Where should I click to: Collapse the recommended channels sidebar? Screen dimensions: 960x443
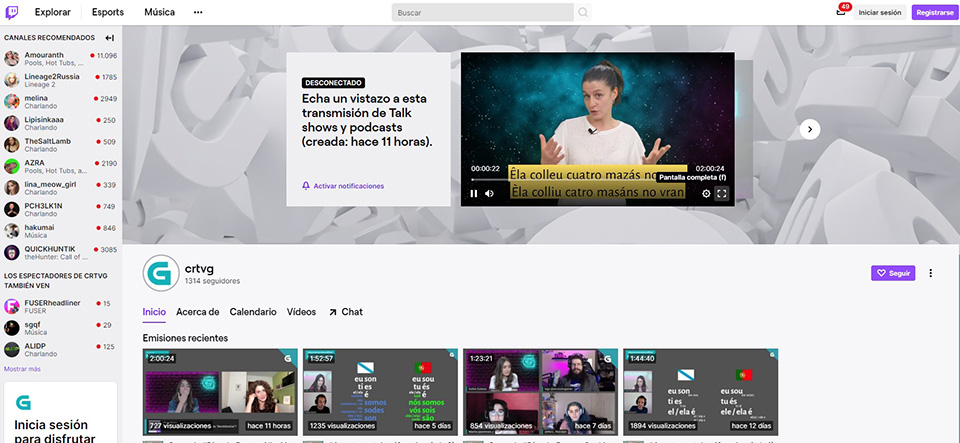pyautogui.click(x=110, y=38)
